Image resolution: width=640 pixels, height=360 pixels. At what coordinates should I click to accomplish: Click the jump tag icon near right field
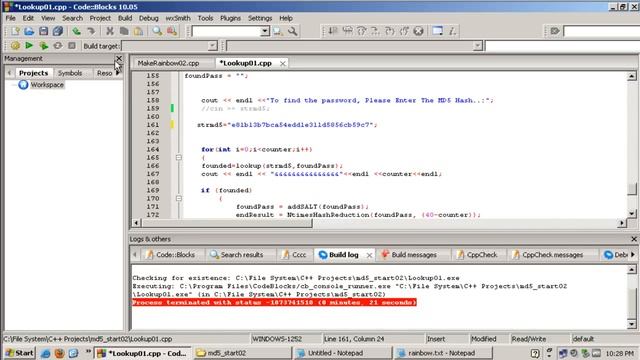[554, 31]
